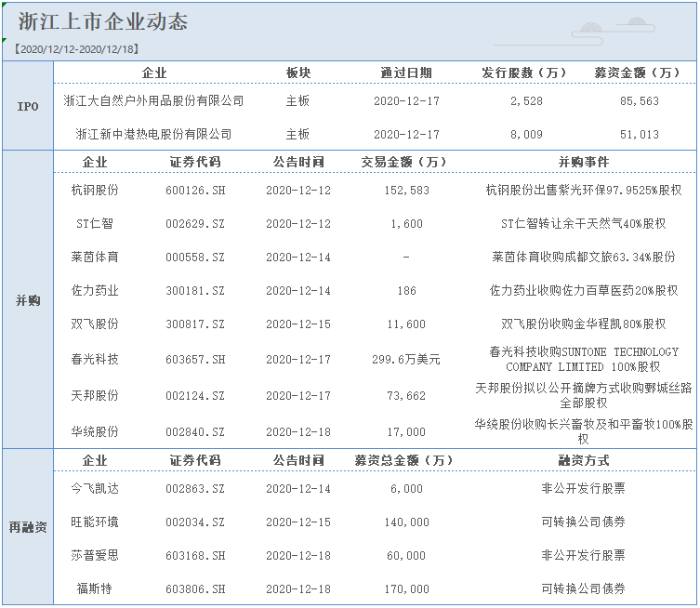Image resolution: width=700 pixels, height=608 pixels.
Task: Select securities code 002034.SZ
Action: click(x=195, y=522)
